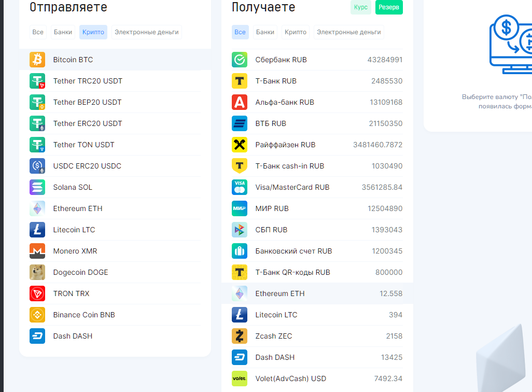Click the USDC ERC20 icon

pyautogui.click(x=37, y=166)
